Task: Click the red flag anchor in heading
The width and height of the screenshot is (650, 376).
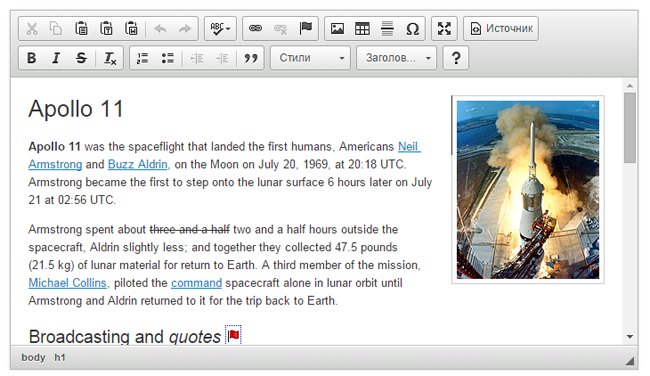Action: [x=233, y=335]
